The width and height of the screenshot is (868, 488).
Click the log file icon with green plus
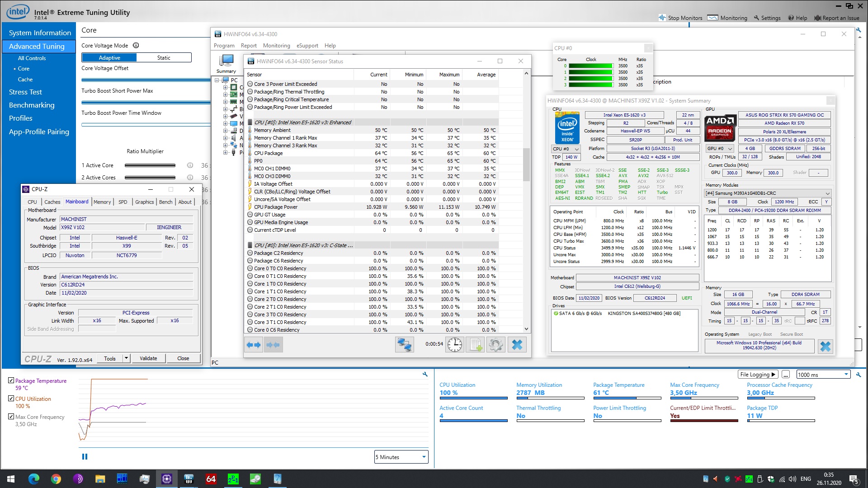(x=475, y=345)
